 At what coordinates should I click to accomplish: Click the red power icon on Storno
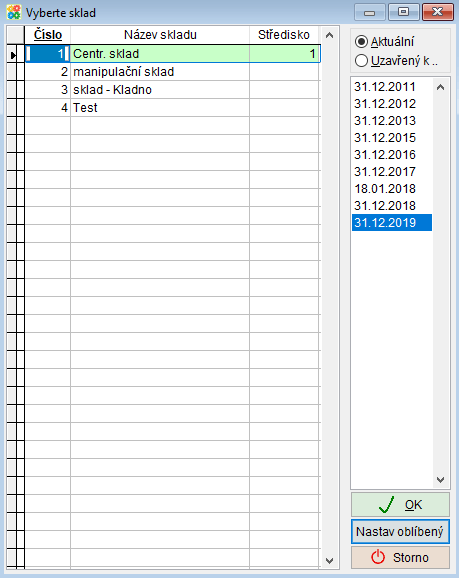click(x=378, y=557)
